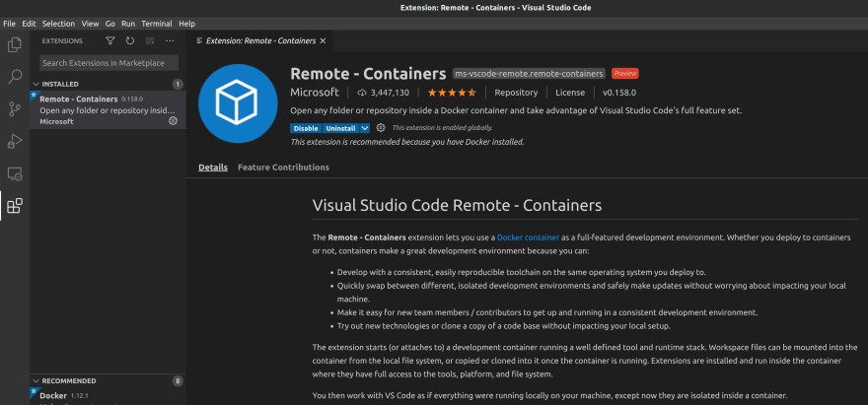Open the manage gear beside Uninstall button
Image resolution: width=868 pixels, height=405 pixels.
pos(381,128)
